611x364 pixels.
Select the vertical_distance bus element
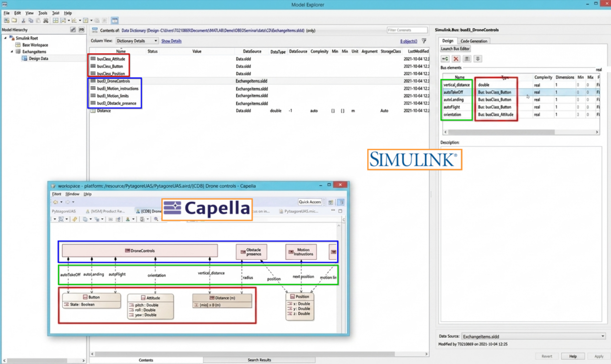coord(520,85)
